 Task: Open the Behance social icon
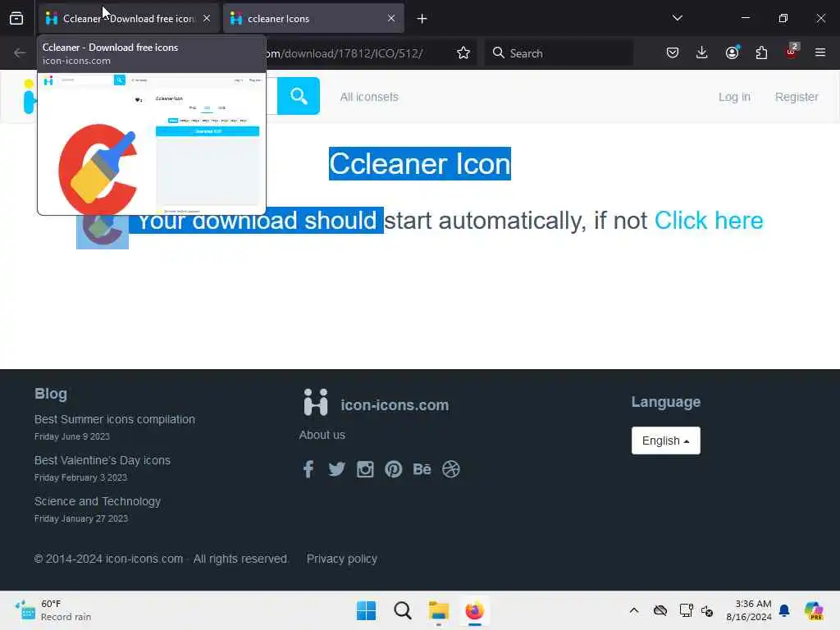422,469
